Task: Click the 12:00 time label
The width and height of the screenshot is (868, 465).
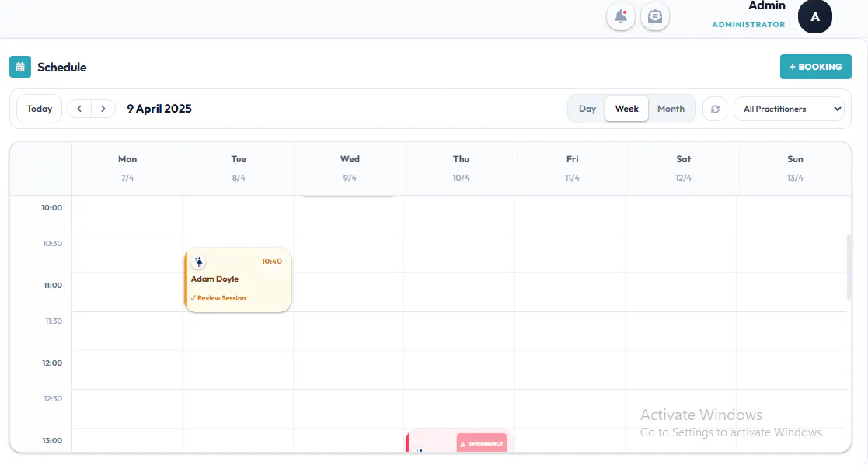Action: 52,363
